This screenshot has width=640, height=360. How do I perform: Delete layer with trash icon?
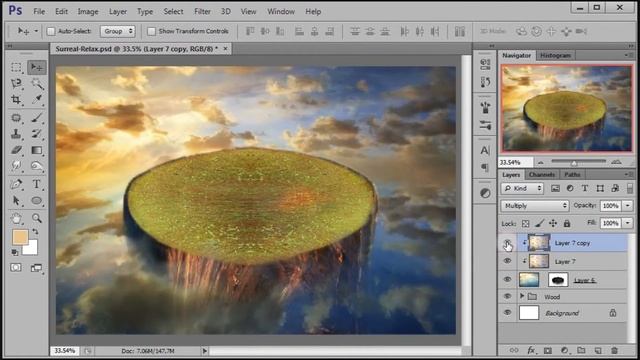click(x=614, y=350)
